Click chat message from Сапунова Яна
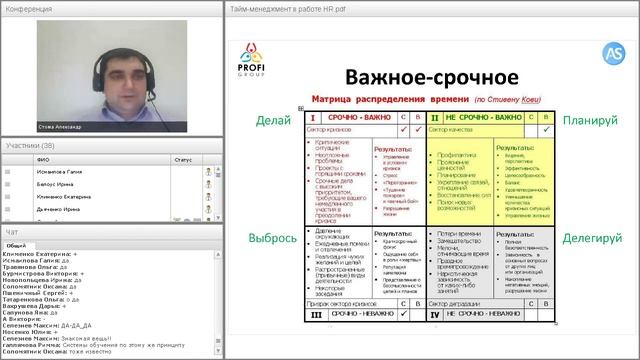Viewport: 640px width, 360px height. tap(30, 313)
